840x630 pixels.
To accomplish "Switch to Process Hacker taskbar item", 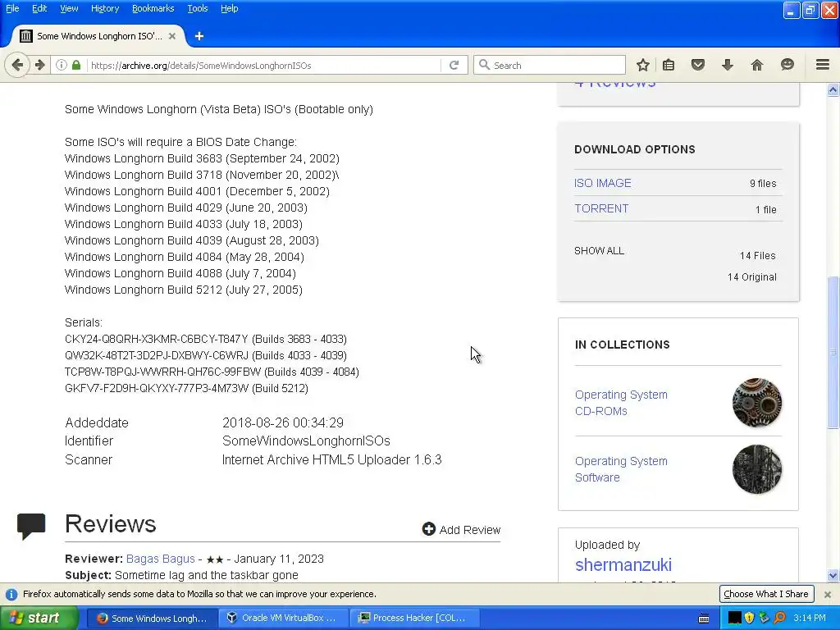I will [x=414, y=619].
